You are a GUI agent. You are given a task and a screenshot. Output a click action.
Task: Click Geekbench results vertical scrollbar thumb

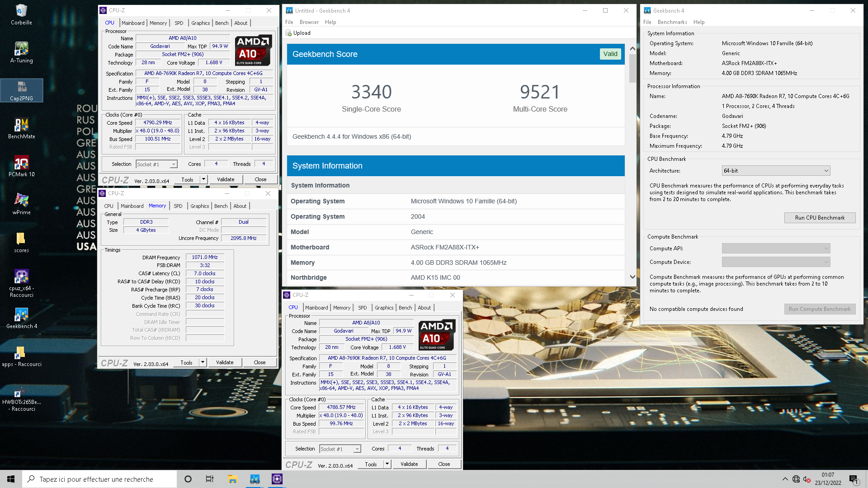[632, 68]
